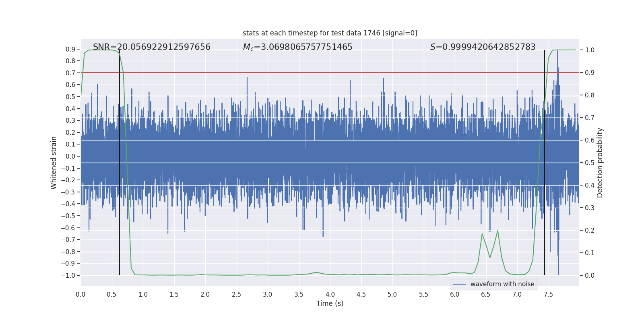Click the 1.0 tick on probability axis
Screen dimensions: 644x322
coord(590,50)
